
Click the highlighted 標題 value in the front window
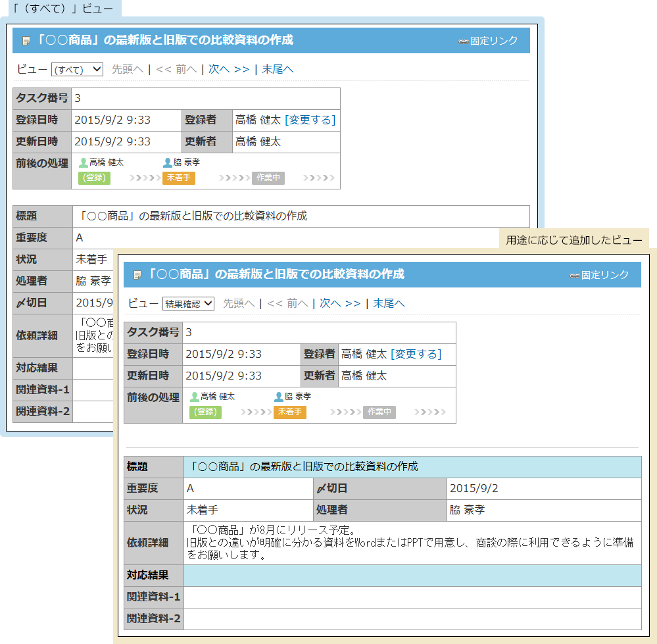click(x=413, y=467)
